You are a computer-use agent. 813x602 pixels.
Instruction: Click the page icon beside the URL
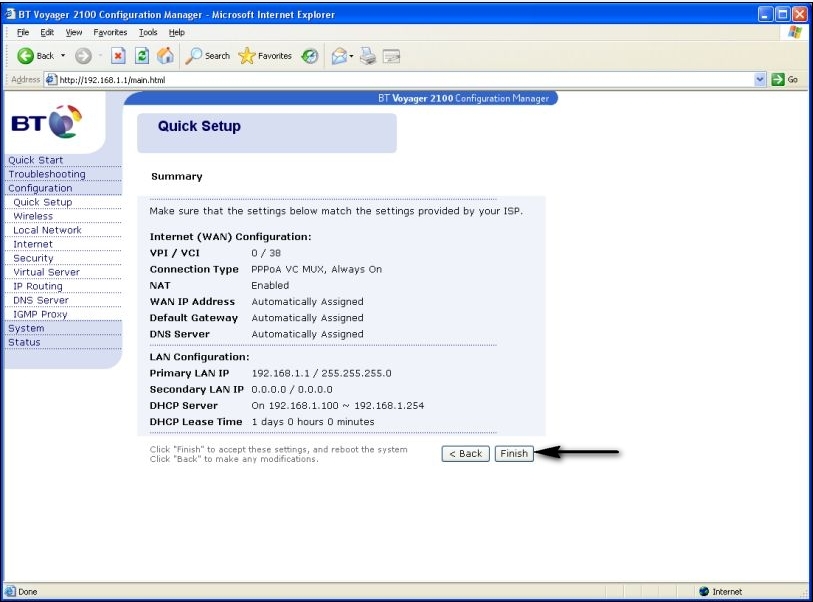(51, 79)
